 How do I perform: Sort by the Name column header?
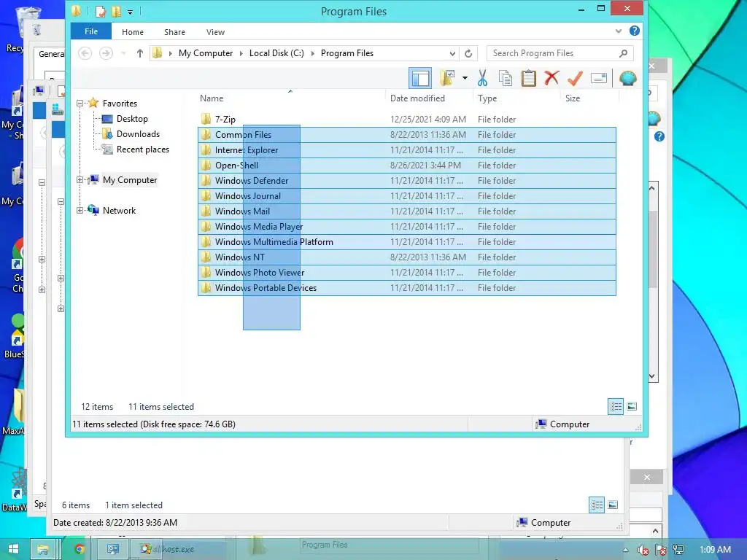point(212,98)
